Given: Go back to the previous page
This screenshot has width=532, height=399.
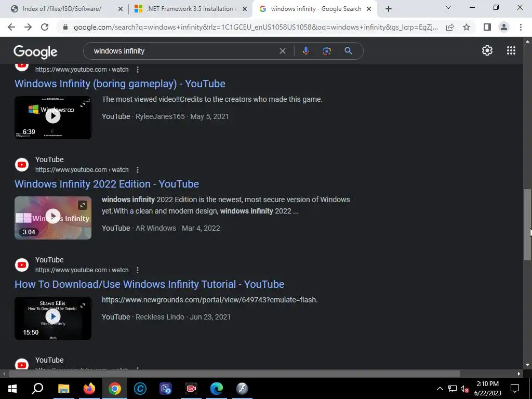Looking at the screenshot, I should pyautogui.click(x=11, y=27).
